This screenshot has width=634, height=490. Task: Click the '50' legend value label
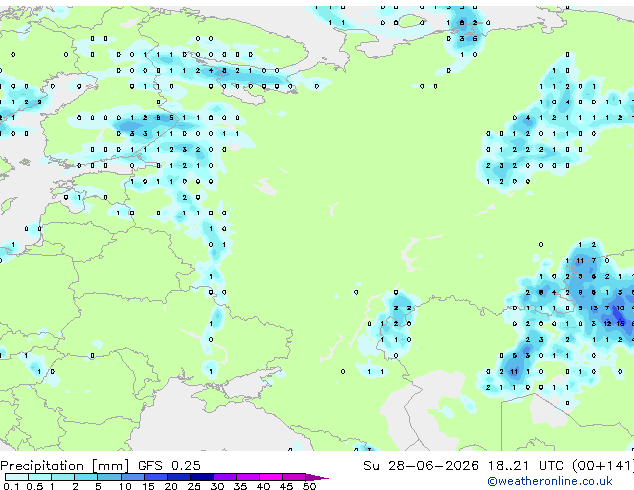[310, 486]
